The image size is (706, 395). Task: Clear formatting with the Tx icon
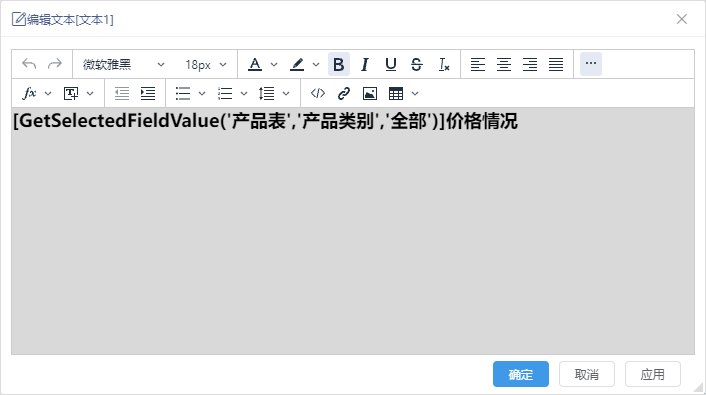(x=444, y=64)
